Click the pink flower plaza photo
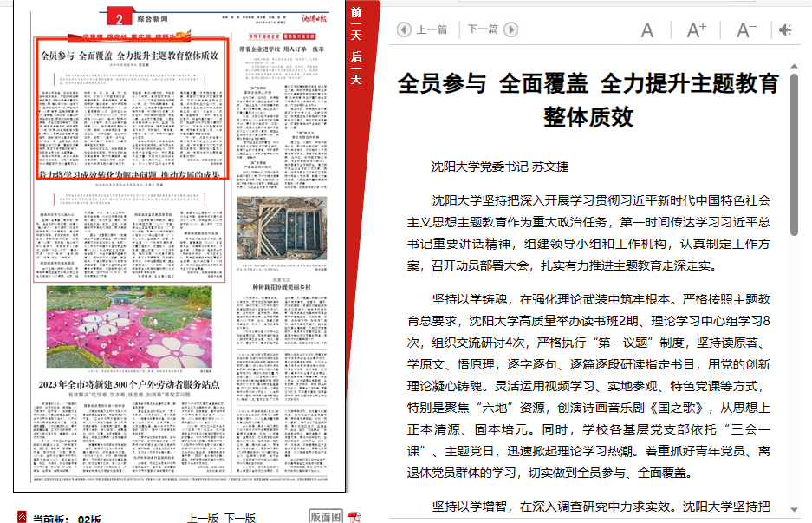This screenshot has height=523, width=812. pyautogui.click(x=129, y=327)
